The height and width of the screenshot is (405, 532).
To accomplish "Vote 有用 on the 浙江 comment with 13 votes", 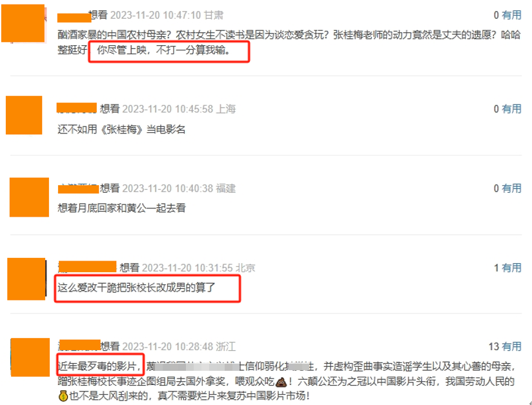I will coord(511,346).
